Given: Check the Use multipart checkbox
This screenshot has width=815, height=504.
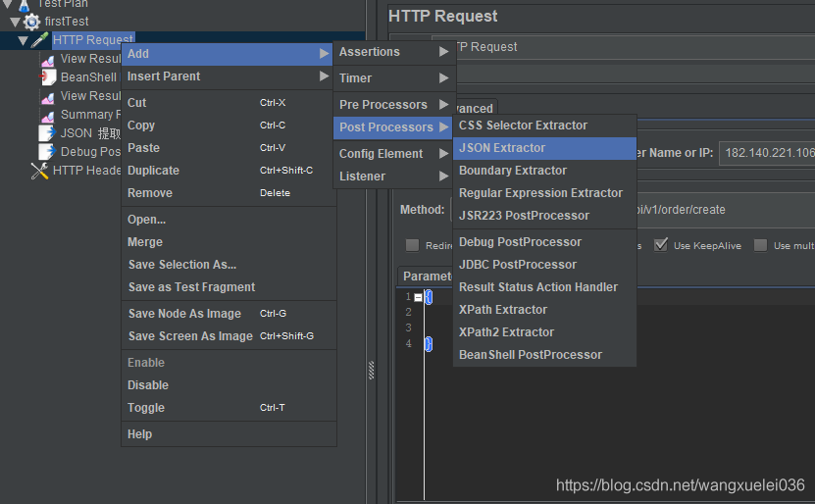Looking at the screenshot, I should tap(760, 245).
